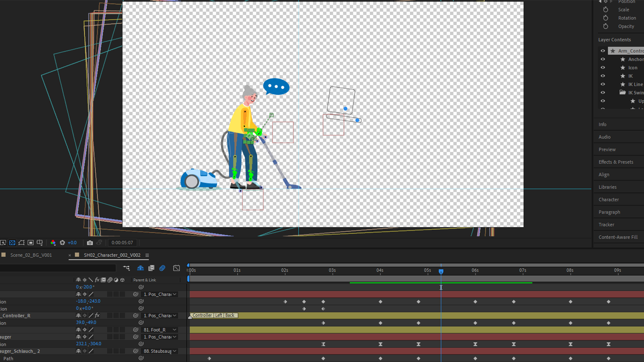
Task: Click the exposure value +0.0
Action: (72, 243)
